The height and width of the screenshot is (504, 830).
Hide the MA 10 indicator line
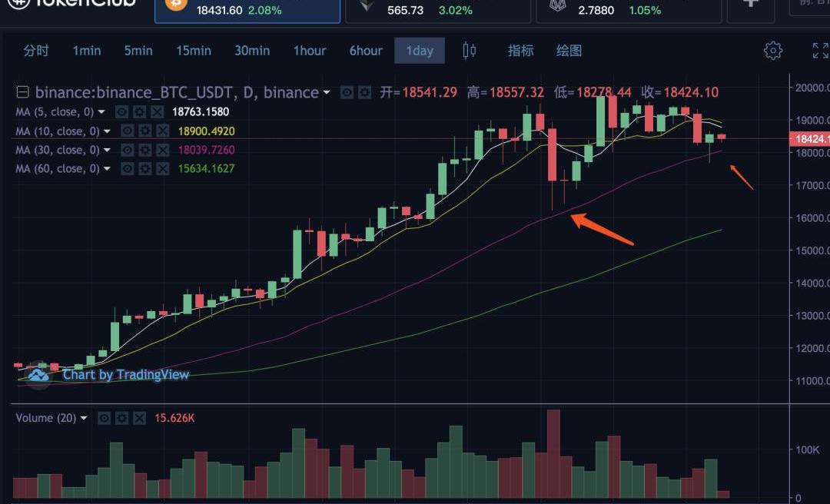click(x=128, y=131)
